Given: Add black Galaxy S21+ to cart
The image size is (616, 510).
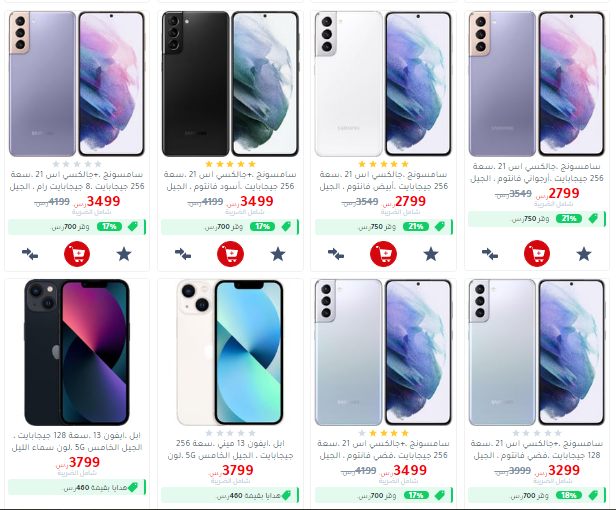Looking at the screenshot, I should point(230,254).
